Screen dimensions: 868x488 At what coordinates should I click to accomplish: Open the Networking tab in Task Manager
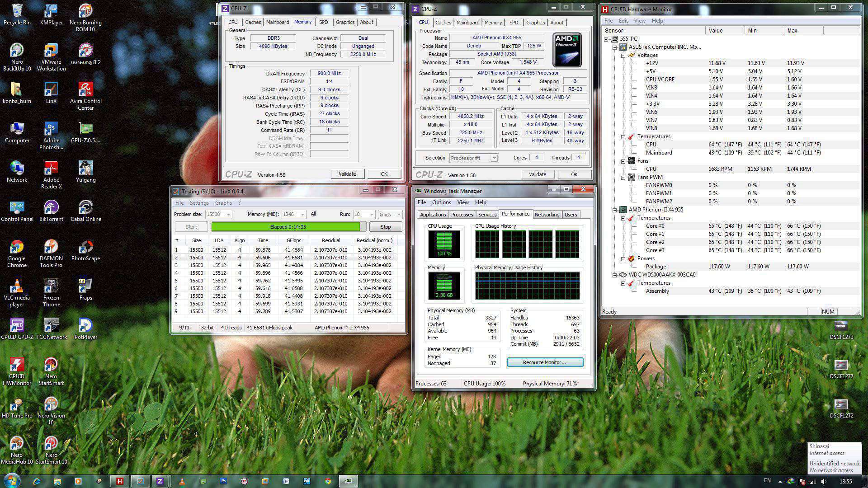(547, 215)
